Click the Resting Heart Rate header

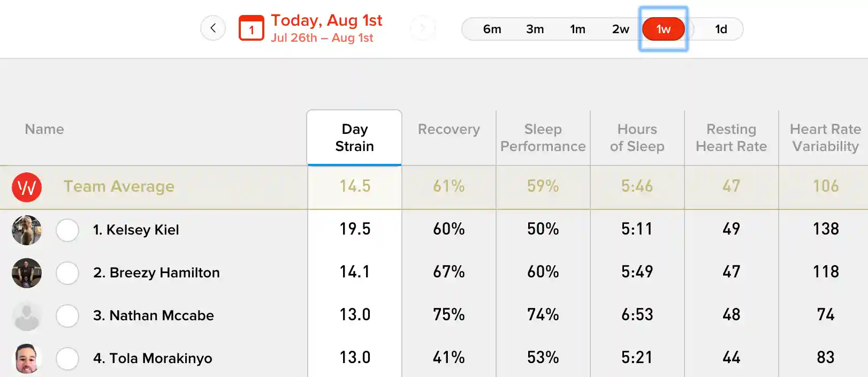(x=732, y=138)
